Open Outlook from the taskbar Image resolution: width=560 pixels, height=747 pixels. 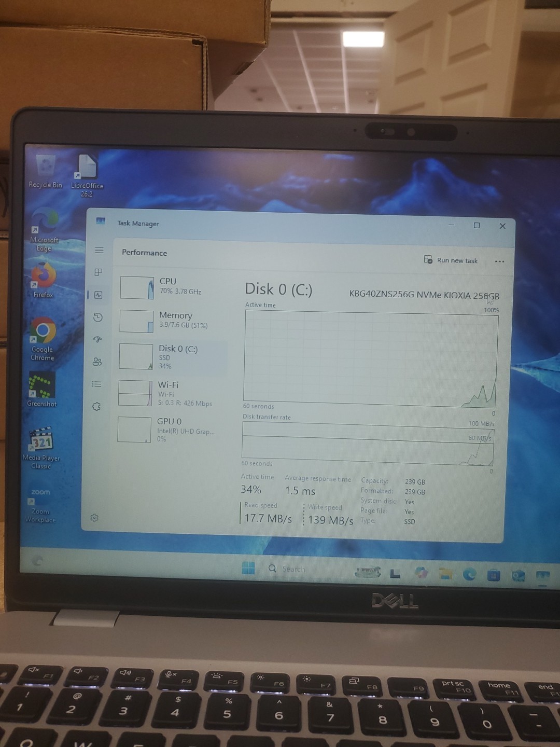(x=518, y=576)
